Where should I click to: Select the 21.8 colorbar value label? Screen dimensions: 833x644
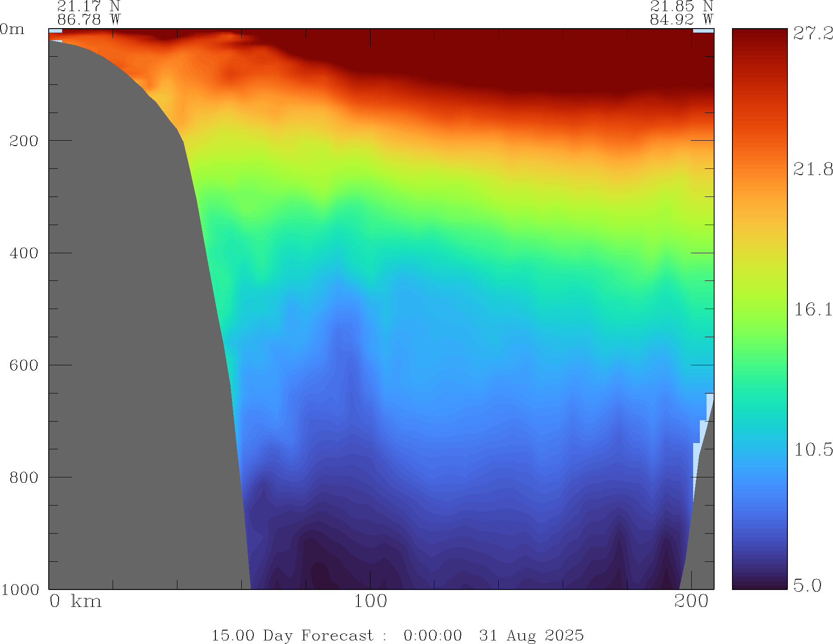[813, 169]
